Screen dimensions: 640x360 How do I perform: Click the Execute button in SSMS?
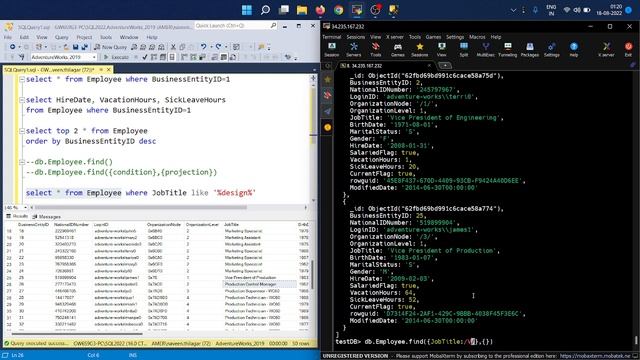pyautogui.click(x=116, y=57)
